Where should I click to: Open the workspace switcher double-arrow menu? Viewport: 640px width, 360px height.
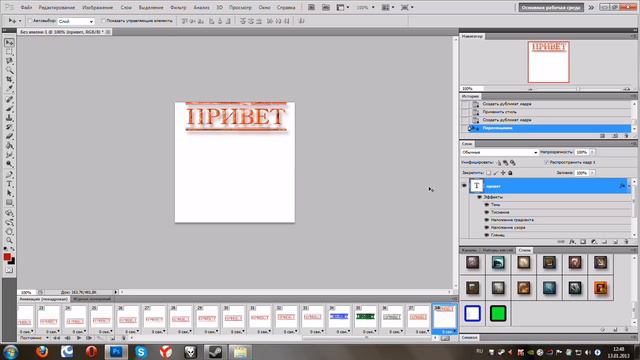click(591, 7)
